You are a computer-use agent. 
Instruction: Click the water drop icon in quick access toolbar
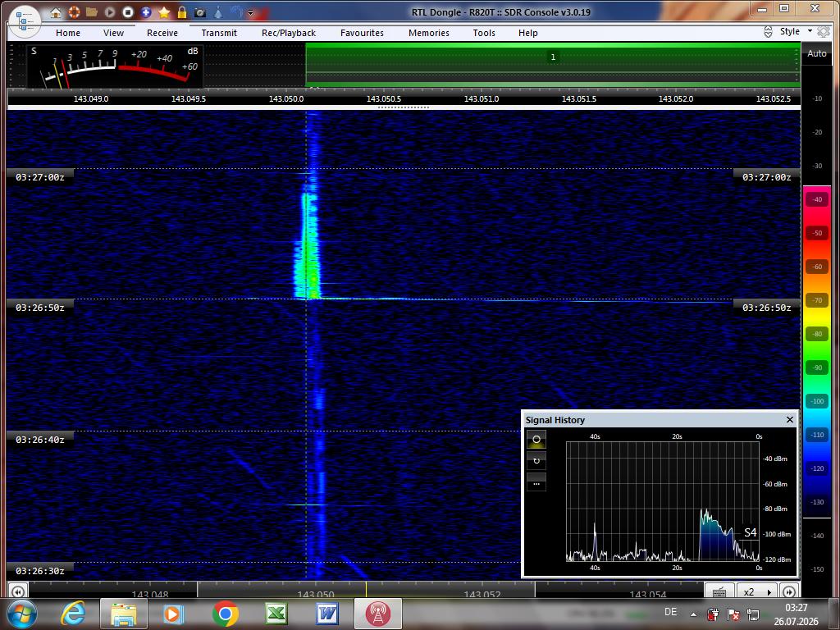click(x=218, y=12)
